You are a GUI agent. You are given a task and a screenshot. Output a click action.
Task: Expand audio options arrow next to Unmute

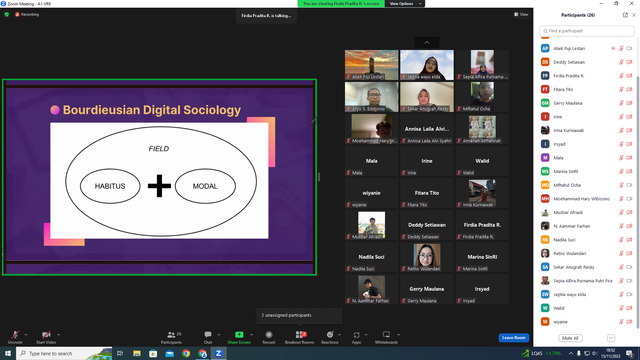pyautogui.click(x=26, y=335)
